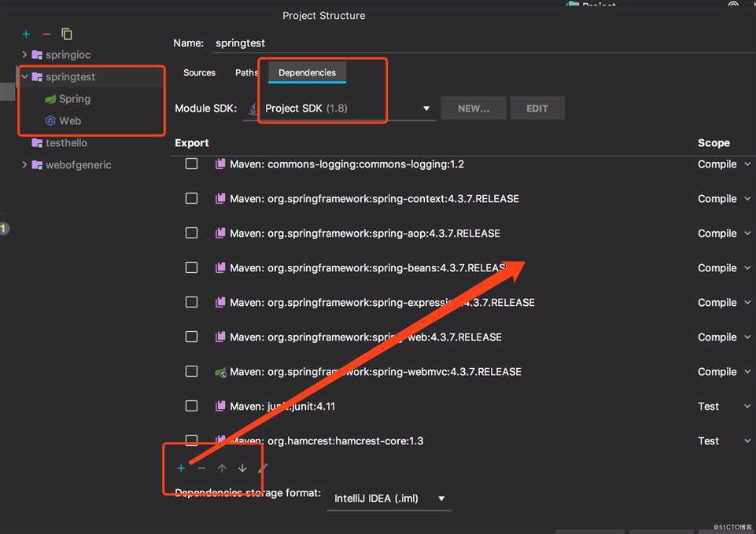Viewport: 756px width, 534px height.
Task: Expand the webofgeneric module node
Action: (x=24, y=165)
